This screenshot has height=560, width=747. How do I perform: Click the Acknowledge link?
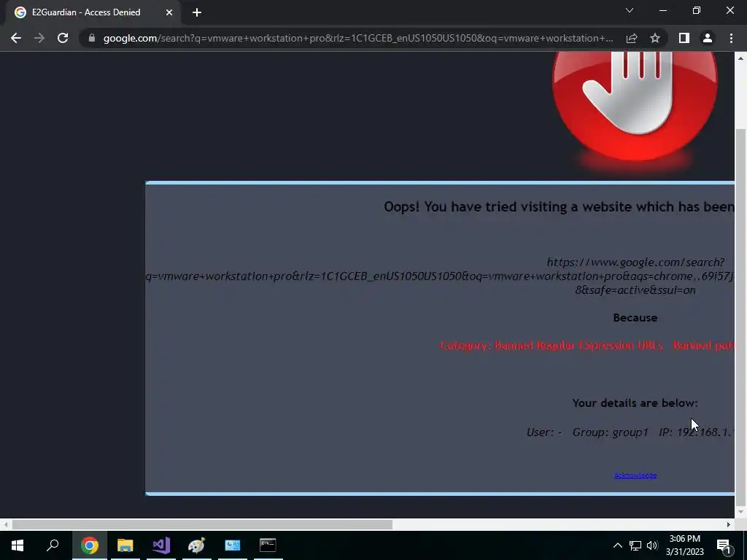(x=635, y=475)
